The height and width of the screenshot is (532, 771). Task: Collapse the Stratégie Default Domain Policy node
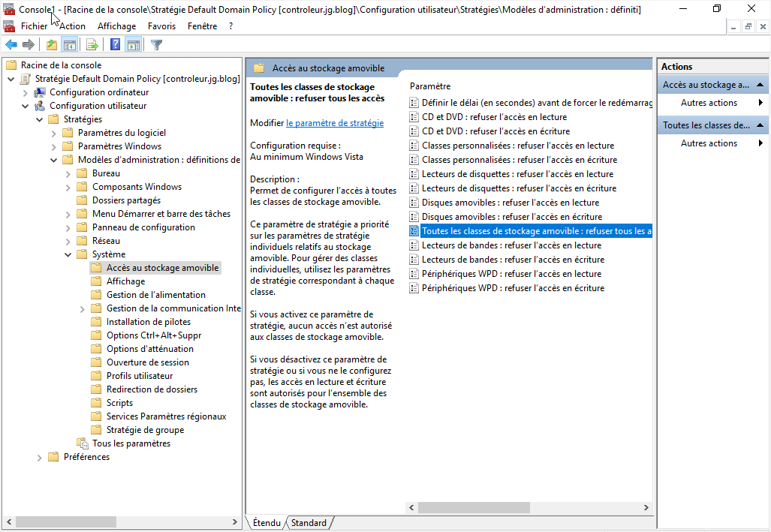click(11, 79)
